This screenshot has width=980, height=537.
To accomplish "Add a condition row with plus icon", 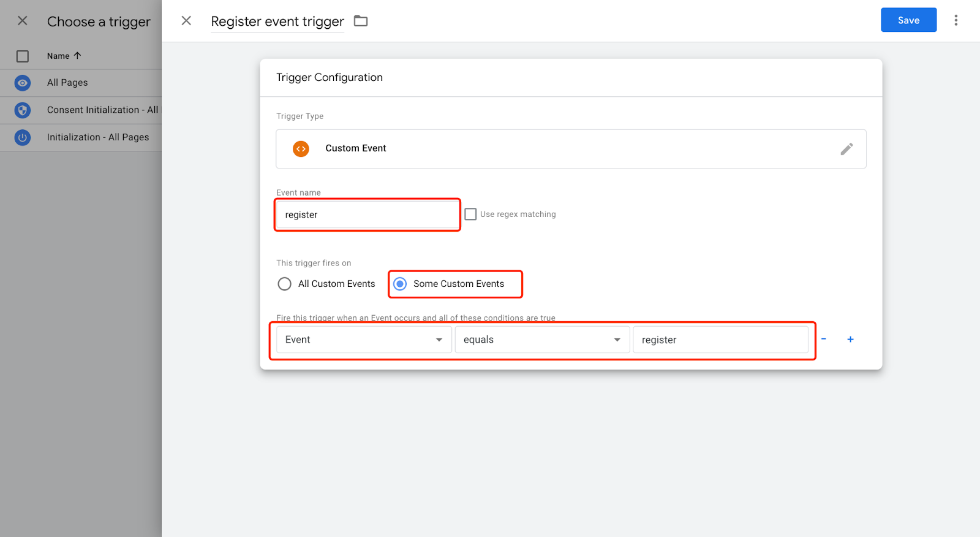I will [x=850, y=340].
